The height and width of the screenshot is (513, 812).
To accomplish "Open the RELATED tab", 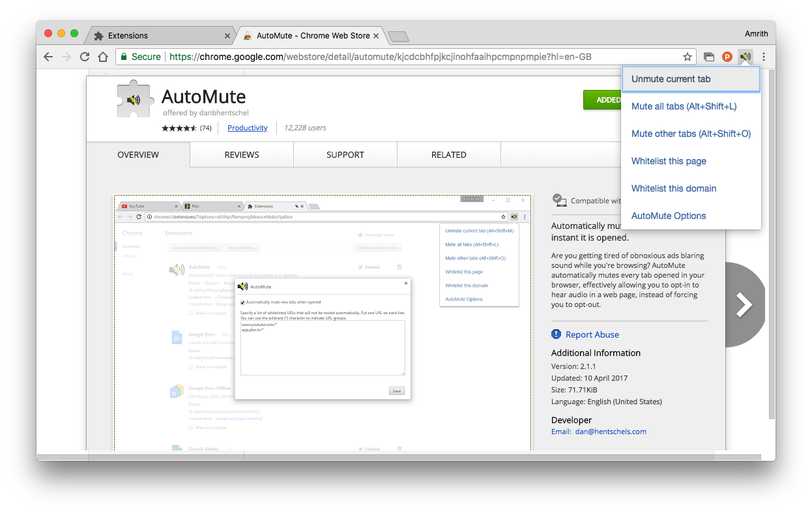I will [x=449, y=154].
